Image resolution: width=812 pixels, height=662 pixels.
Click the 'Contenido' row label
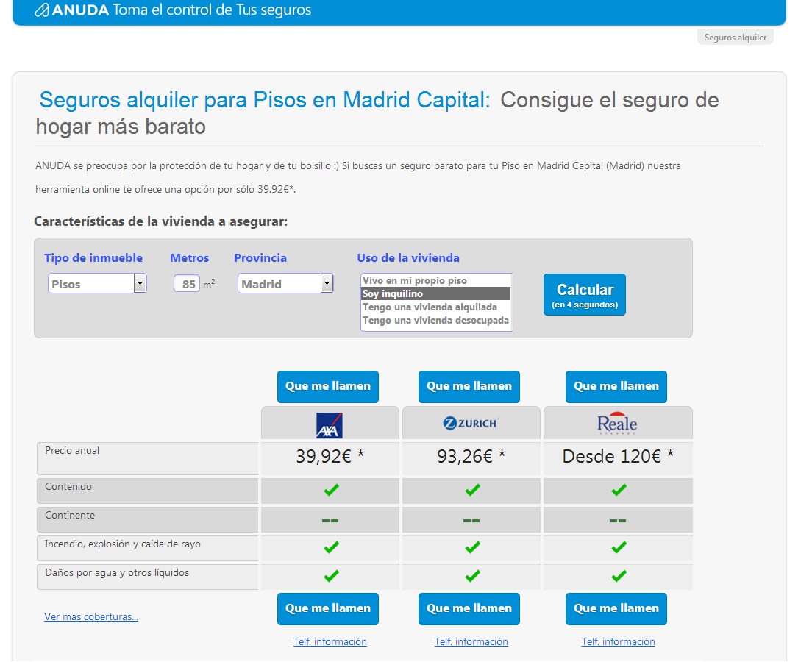(x=68, y=486)
